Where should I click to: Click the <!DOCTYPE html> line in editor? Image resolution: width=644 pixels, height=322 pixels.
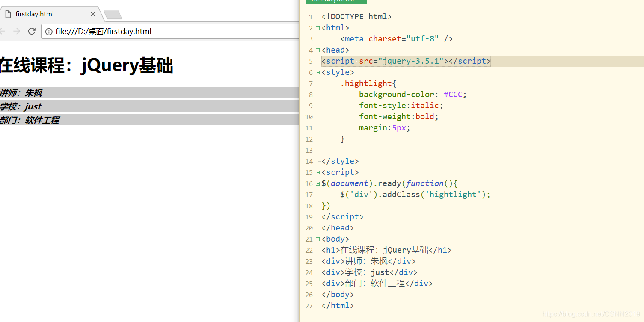[x=356, y=17]
